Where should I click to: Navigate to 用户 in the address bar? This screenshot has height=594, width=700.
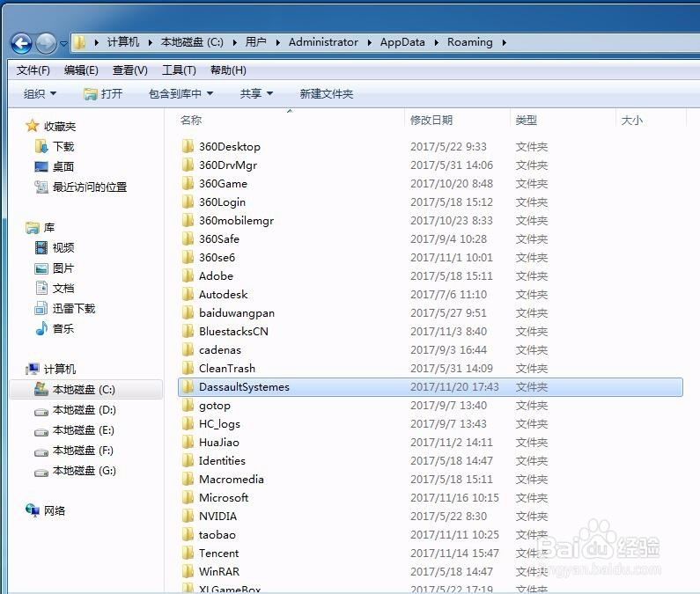click(x=256, y=42)
